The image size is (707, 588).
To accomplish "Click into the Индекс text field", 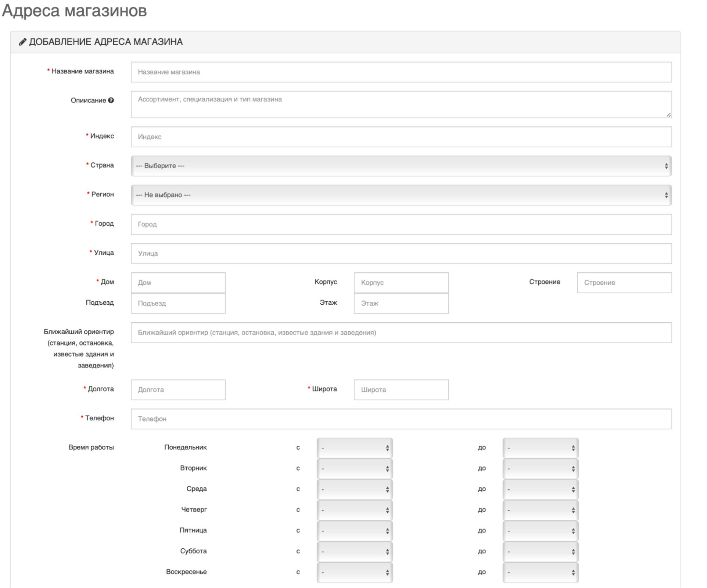I will coord(401,137).
